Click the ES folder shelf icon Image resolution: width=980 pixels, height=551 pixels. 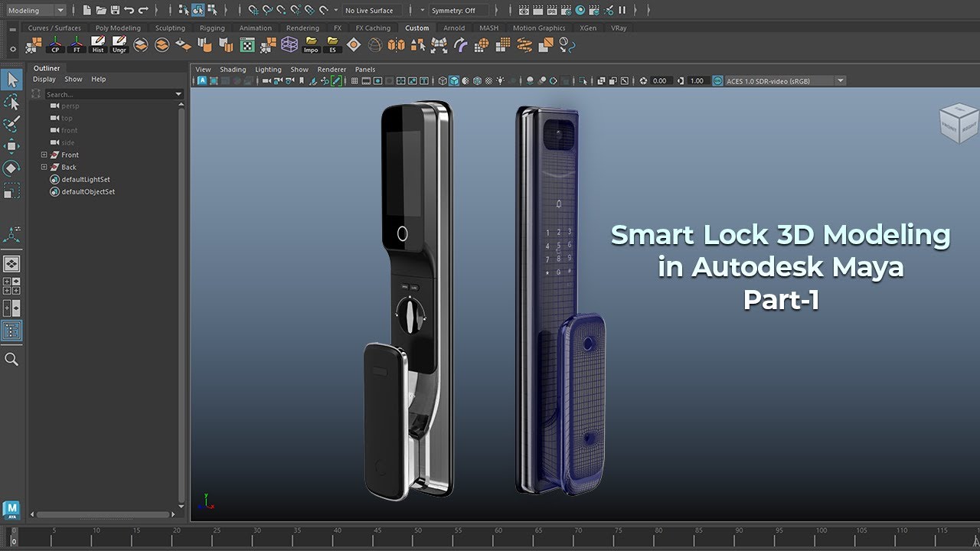click(332, 44)
